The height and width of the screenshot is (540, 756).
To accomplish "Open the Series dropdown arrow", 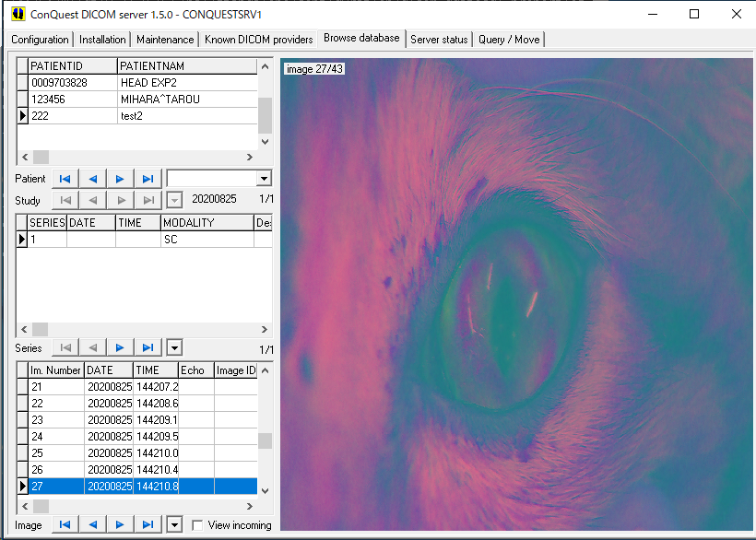I will point(174,347).
